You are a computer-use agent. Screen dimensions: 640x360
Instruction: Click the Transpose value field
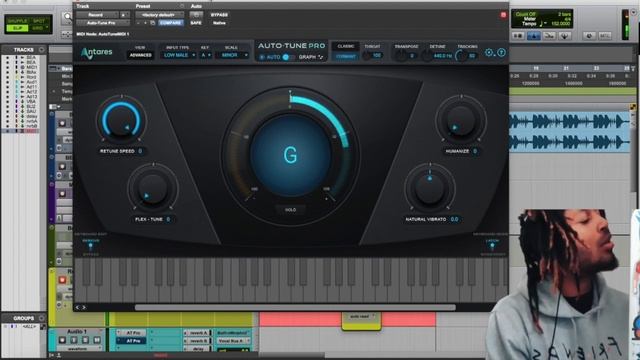tap(412, 56)
